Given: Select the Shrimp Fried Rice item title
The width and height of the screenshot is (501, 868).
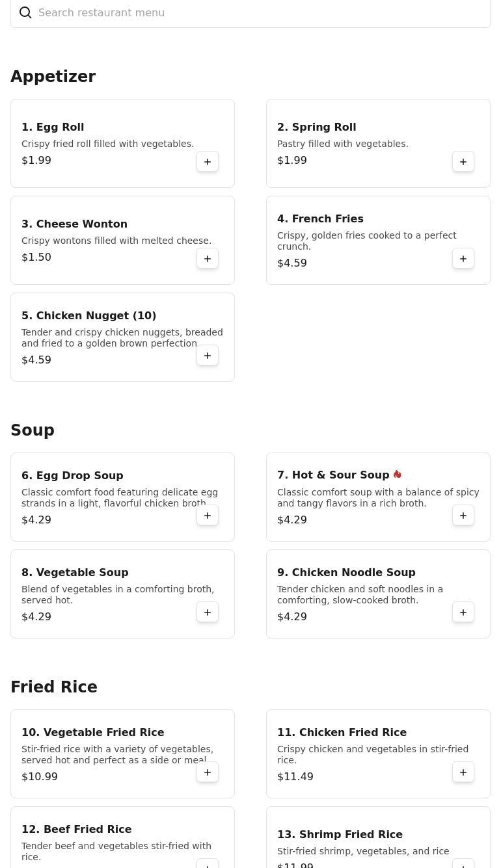Looking at the screenshot, I should pos(340,834).
